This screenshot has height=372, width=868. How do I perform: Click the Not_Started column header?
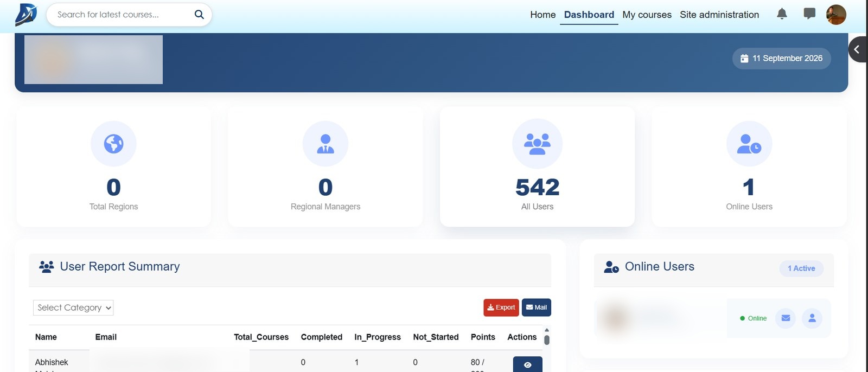(436, 337)
